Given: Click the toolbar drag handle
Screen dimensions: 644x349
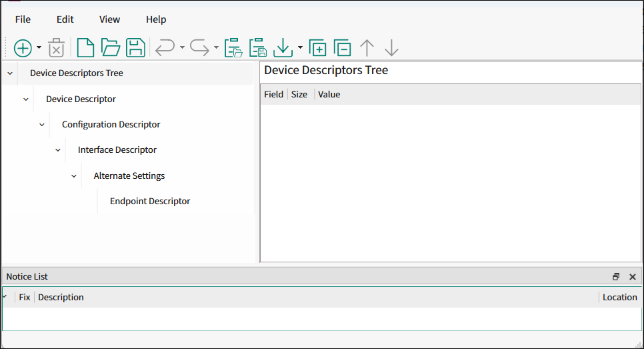Looking at the screenshot, I should click(x=6, y=47).
